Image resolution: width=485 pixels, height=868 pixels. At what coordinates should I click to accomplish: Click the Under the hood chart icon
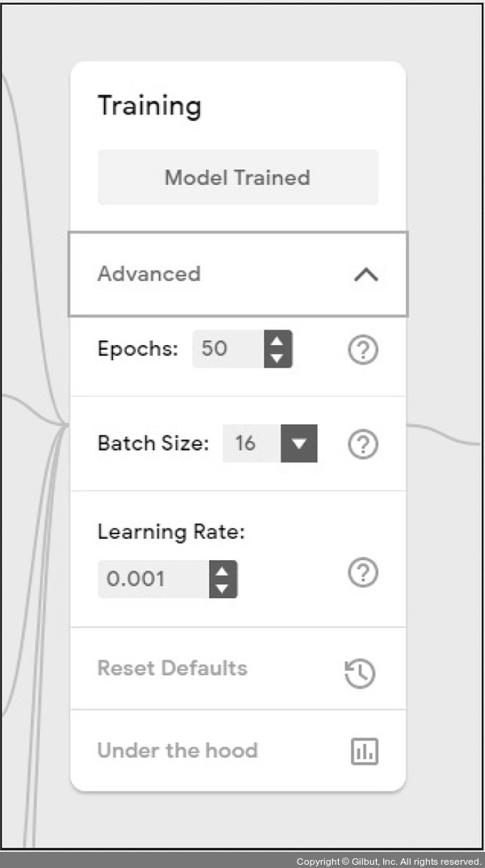[364, 752]
